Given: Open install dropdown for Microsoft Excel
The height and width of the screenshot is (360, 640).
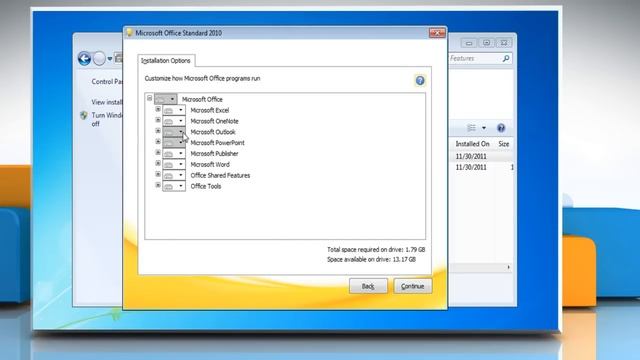Looking at the screenshot, I should pos(174,110).
